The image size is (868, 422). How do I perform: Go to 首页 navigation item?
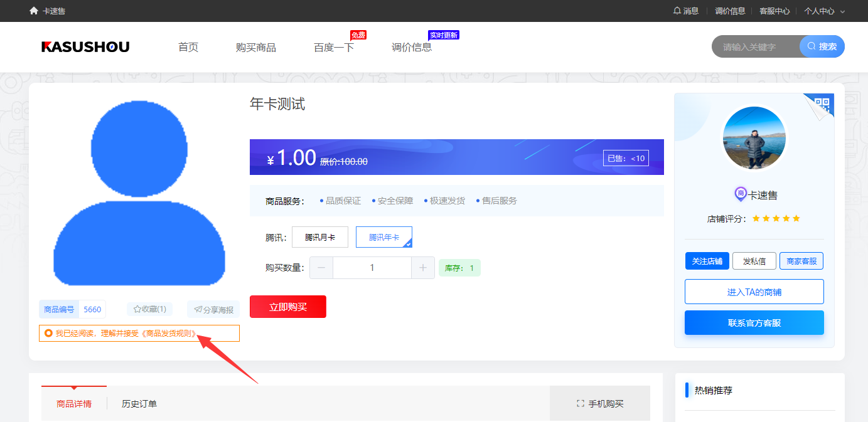point(188,47)
